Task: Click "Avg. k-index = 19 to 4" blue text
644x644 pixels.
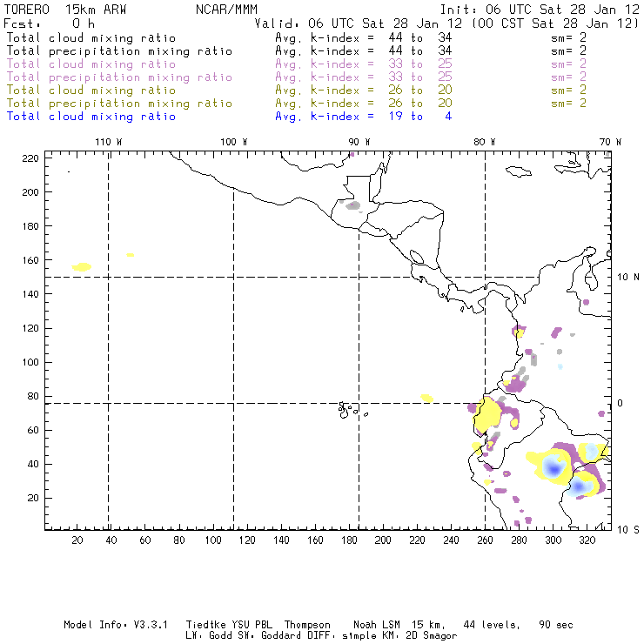Action: tap(364, 117)
